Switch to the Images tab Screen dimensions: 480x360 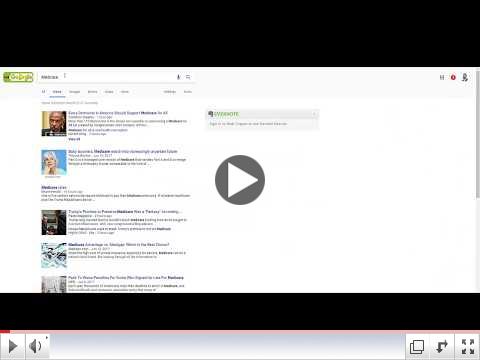pos(74,92)
